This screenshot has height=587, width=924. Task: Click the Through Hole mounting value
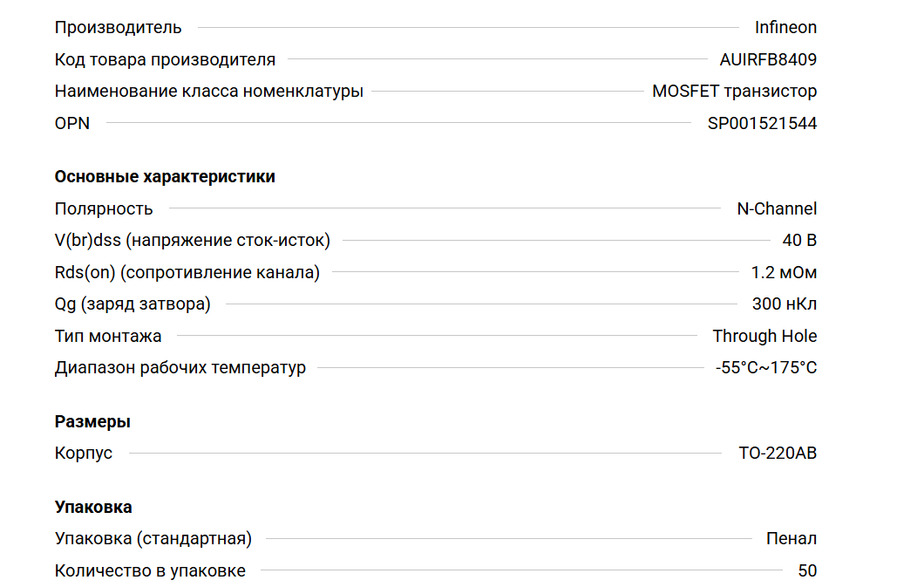click(764, 336)
